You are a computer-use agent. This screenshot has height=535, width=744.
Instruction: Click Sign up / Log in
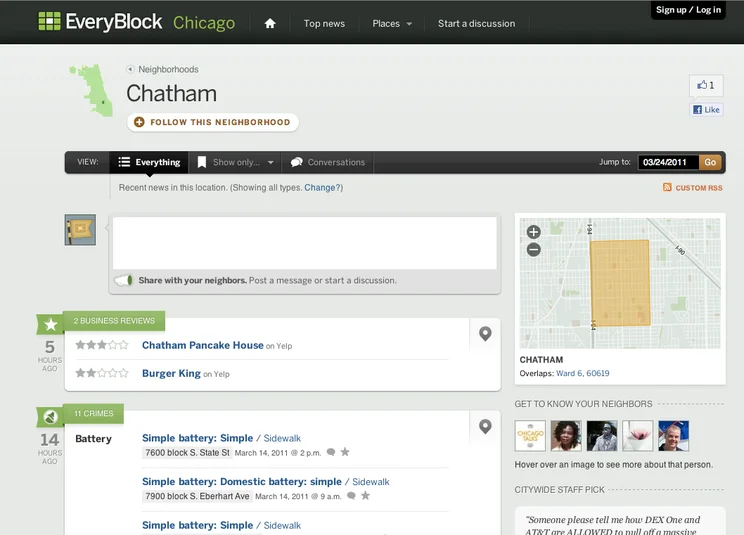point(688,9)
